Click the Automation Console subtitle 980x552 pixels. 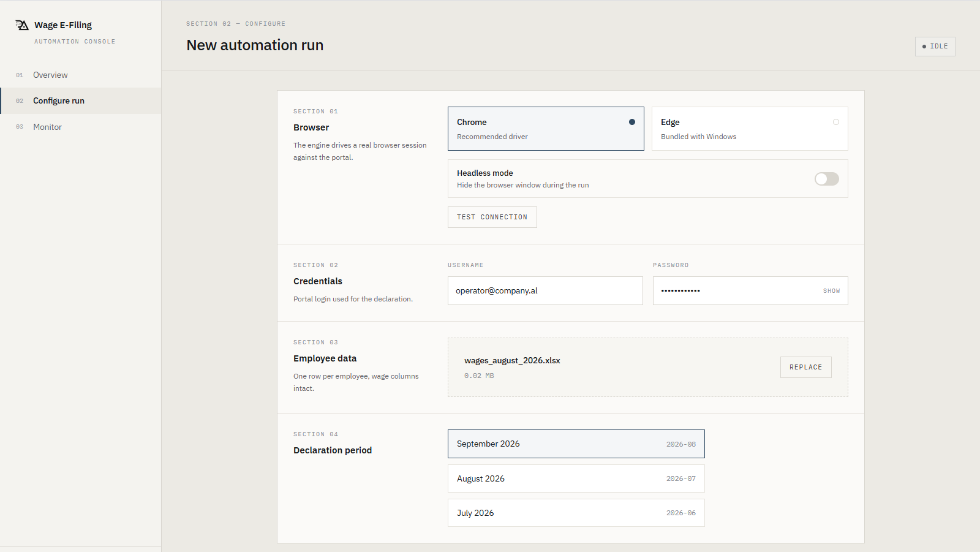[75, 42]
